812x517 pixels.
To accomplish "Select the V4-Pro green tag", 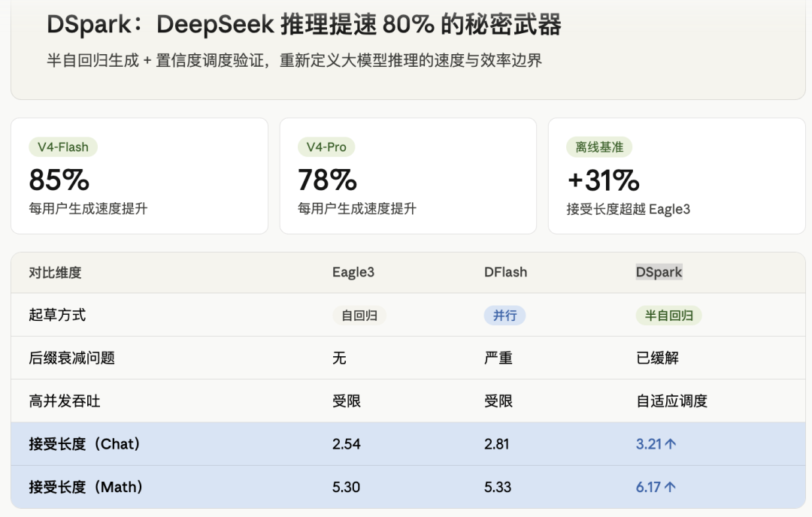I will coord(326,147).
